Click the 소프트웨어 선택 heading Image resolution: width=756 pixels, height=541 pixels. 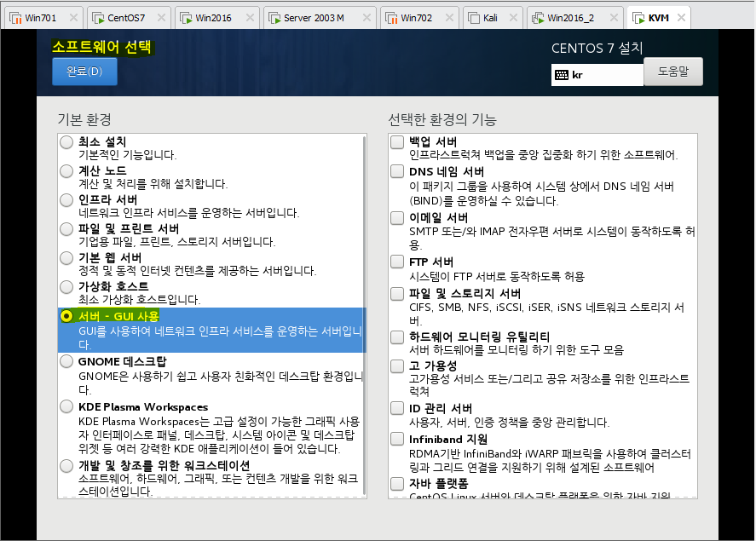(x=101, y=47)
